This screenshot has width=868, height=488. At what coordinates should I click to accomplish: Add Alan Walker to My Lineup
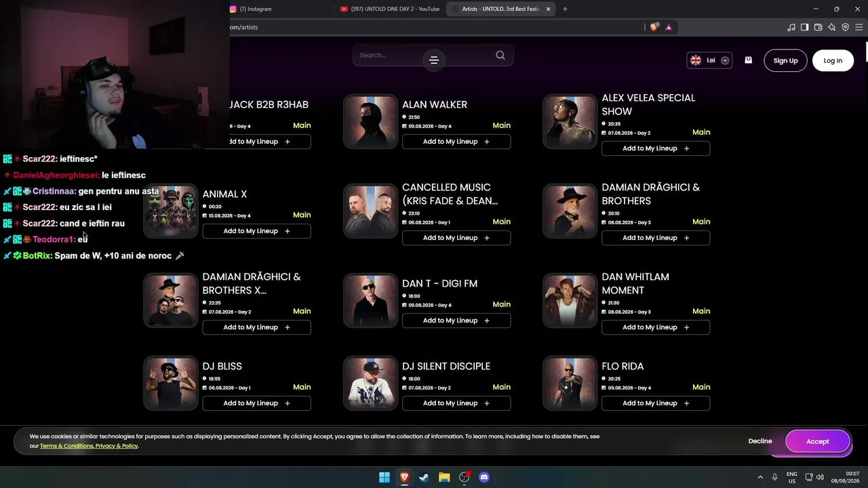[x=456, y=142]
